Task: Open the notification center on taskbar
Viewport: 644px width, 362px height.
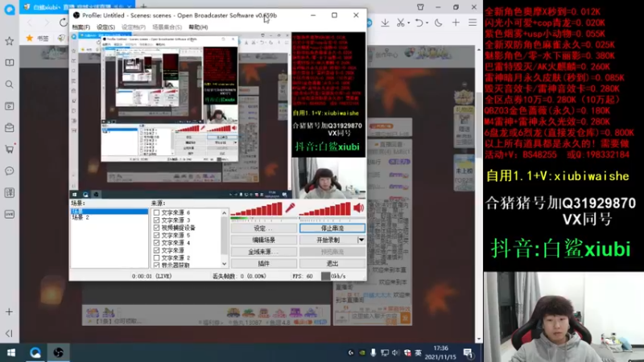Action: click(469, 352)
